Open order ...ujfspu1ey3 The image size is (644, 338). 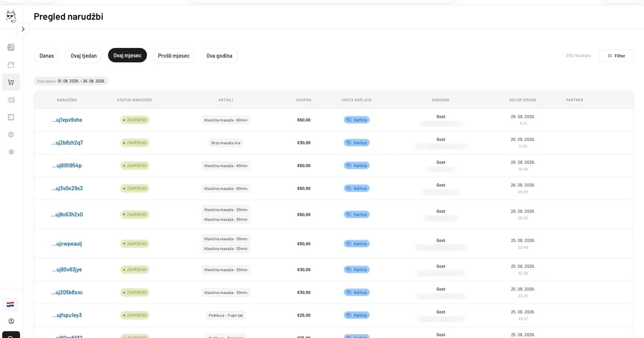pos(67,315)
